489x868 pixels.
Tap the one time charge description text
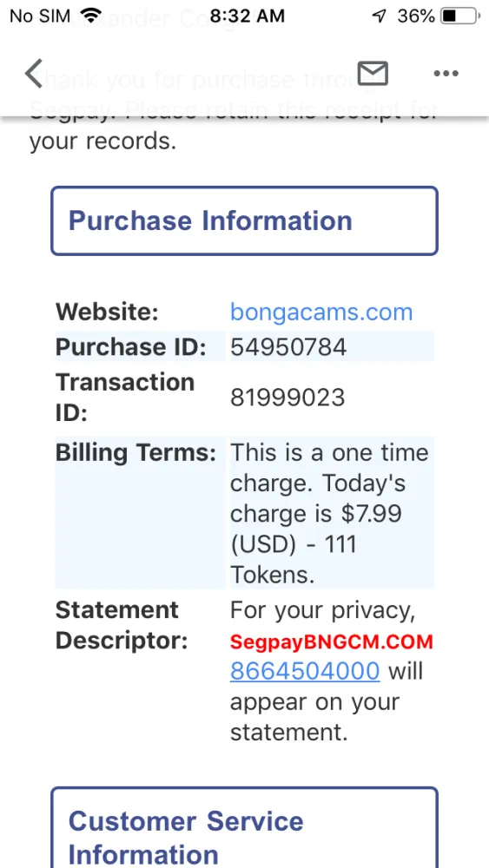(329, 514)
